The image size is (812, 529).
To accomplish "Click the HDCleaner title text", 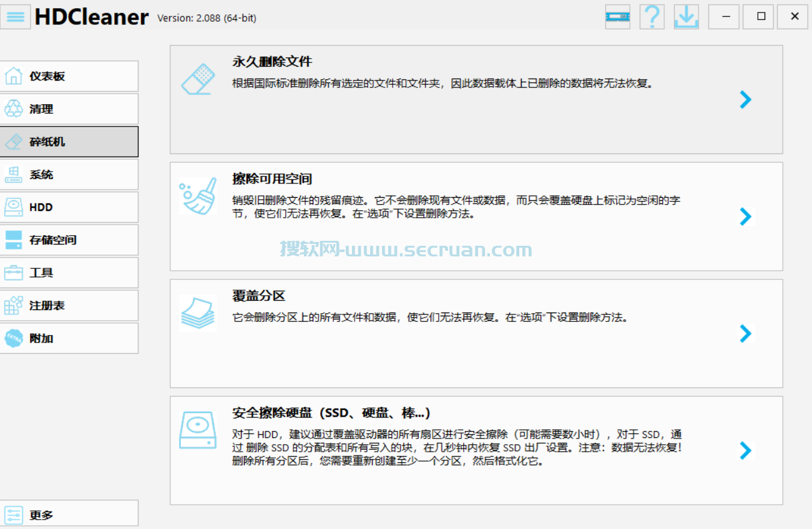I will pos(92,17).
